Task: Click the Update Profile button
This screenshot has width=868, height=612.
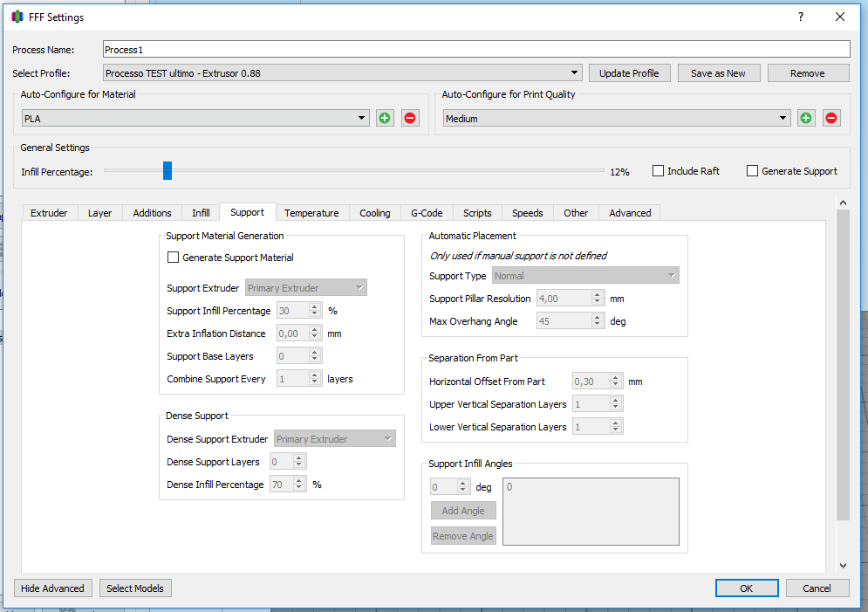Action: point(629,73)
